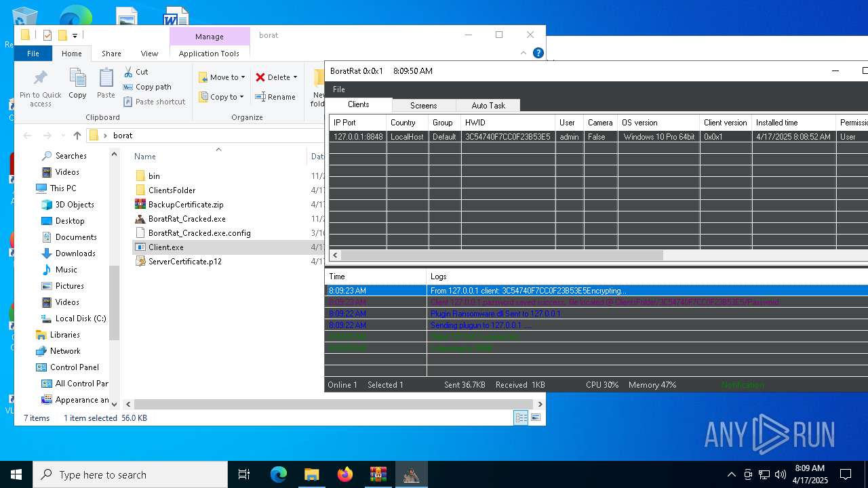The width and height of the screenshot is (868, 488).
Task: Open the notification center icon
Action: coord(846,474)
